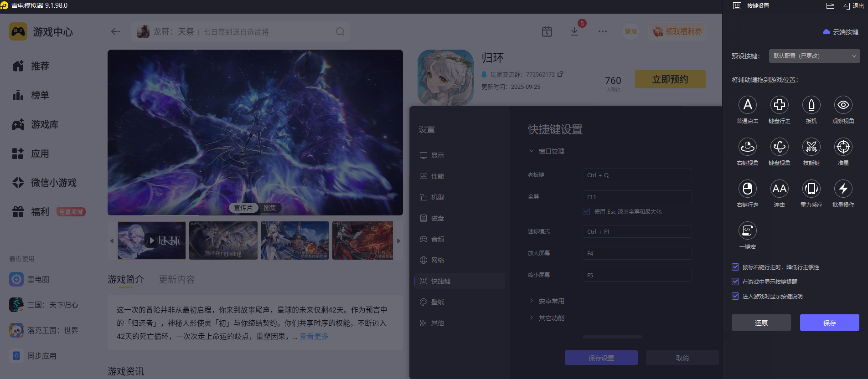868x379 pixels.
Task: Open 同步应用 from recently used
Action: pyautogui.click(x=33, y=356)
